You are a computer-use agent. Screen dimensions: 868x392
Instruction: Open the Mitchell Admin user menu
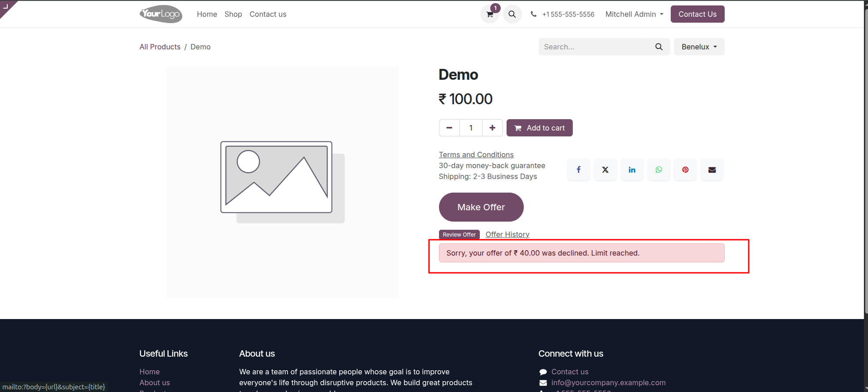pos(634,14)
